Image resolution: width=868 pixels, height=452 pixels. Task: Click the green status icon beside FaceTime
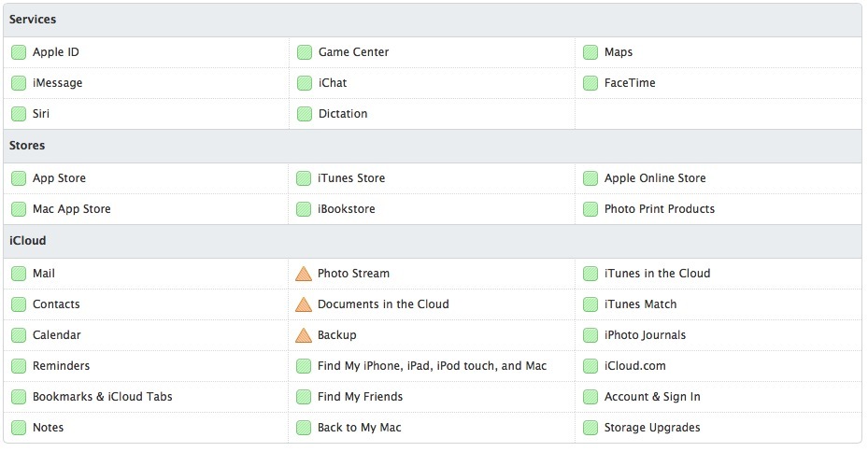pos(591,83)
